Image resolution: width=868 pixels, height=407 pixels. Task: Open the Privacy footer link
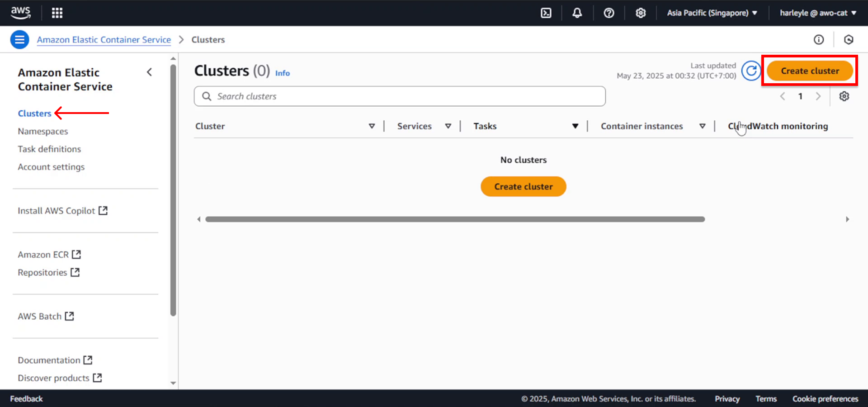click(727, 398)
